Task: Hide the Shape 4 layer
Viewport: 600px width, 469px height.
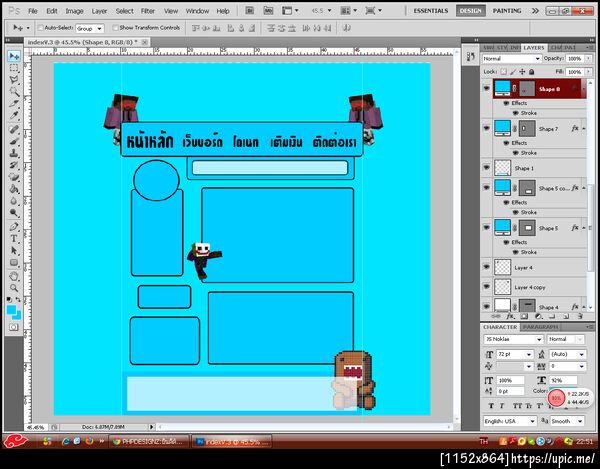Action: (x=487, y=306)
